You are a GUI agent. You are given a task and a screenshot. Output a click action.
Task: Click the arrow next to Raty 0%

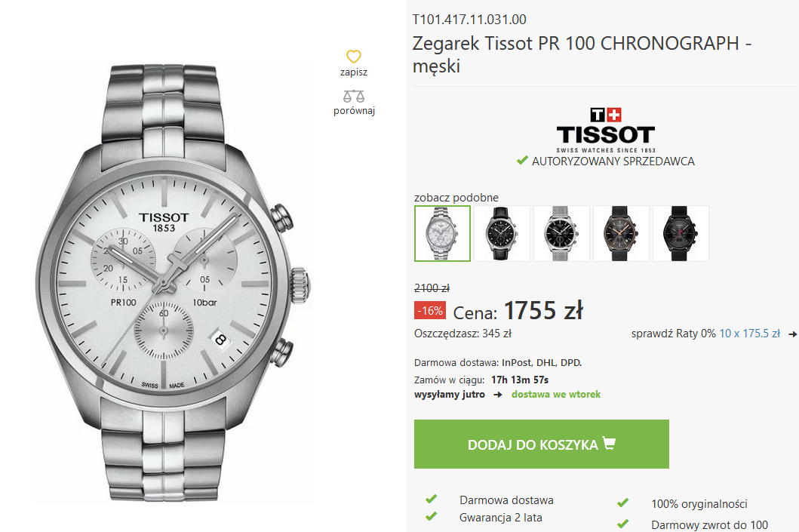[x=792, y=334]
